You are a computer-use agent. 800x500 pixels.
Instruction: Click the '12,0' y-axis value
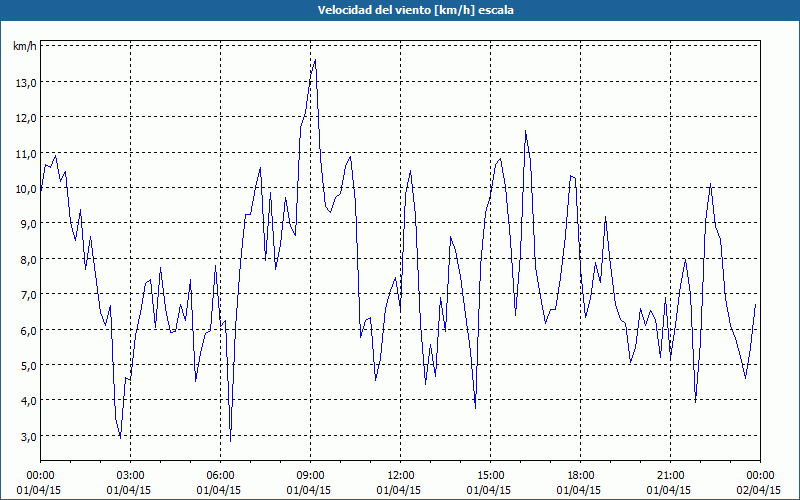(x=26, y=118)
